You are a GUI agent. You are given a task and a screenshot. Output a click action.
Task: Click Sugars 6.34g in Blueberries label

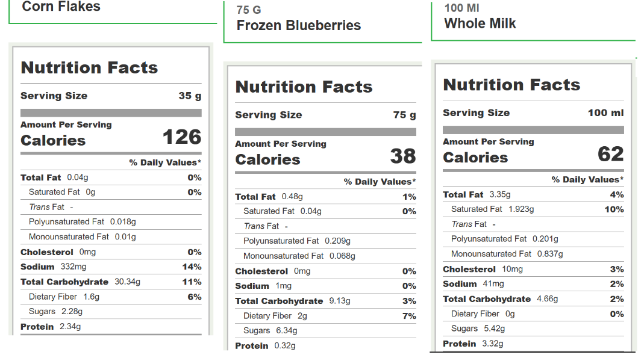270,330
